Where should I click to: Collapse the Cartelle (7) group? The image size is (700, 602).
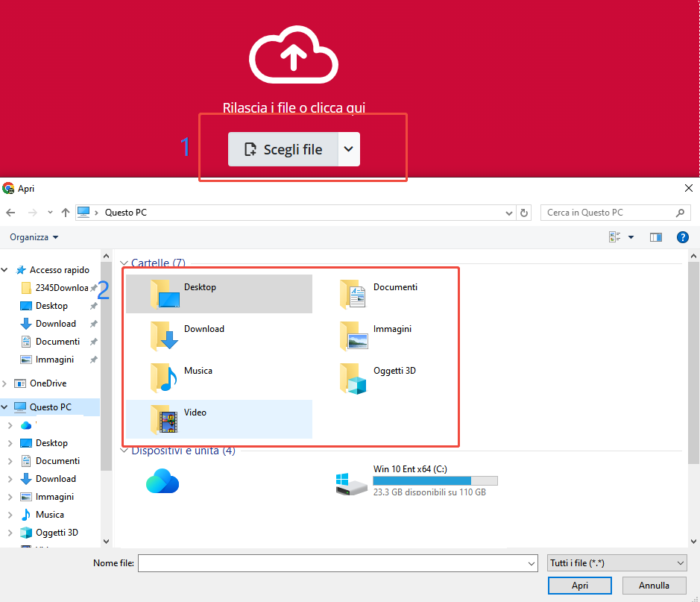pyautogui.click(x=124, y=263)
